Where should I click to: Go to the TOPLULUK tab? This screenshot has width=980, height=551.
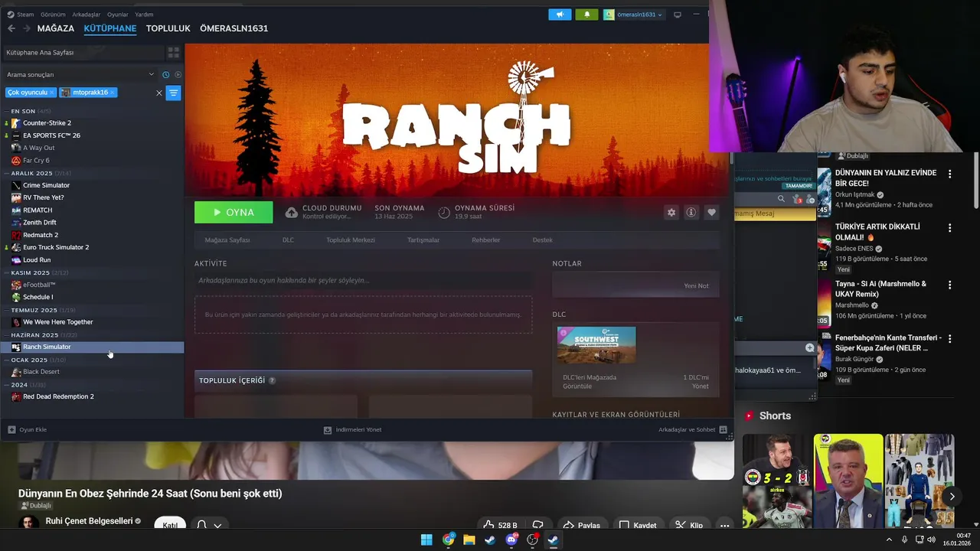(x=168, y=28)
